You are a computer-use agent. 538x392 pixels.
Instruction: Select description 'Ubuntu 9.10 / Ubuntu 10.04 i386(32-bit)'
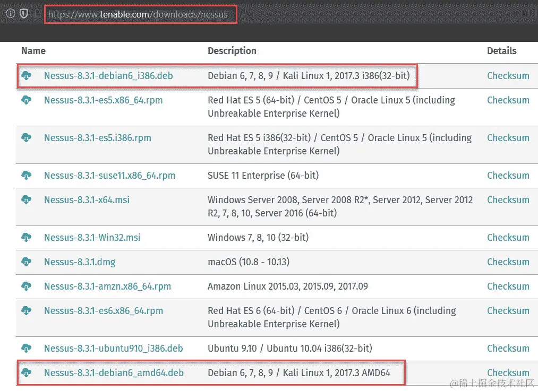click(x=290, y=349)
